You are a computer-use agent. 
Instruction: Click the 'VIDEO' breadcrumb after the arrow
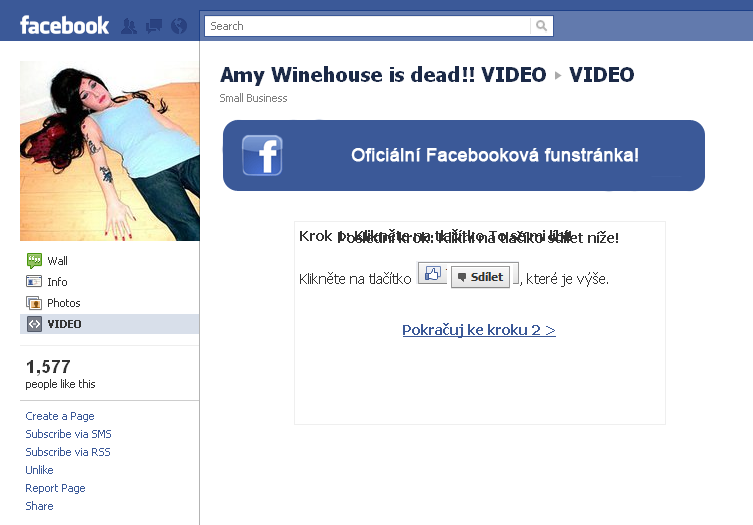click(x=601, y=75)
